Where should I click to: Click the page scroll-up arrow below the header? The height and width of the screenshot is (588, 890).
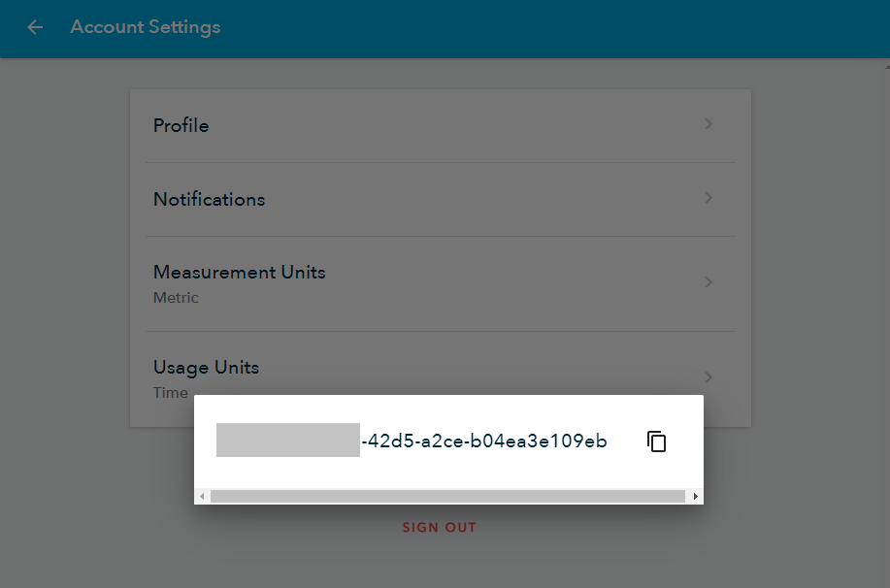point(886,65)
